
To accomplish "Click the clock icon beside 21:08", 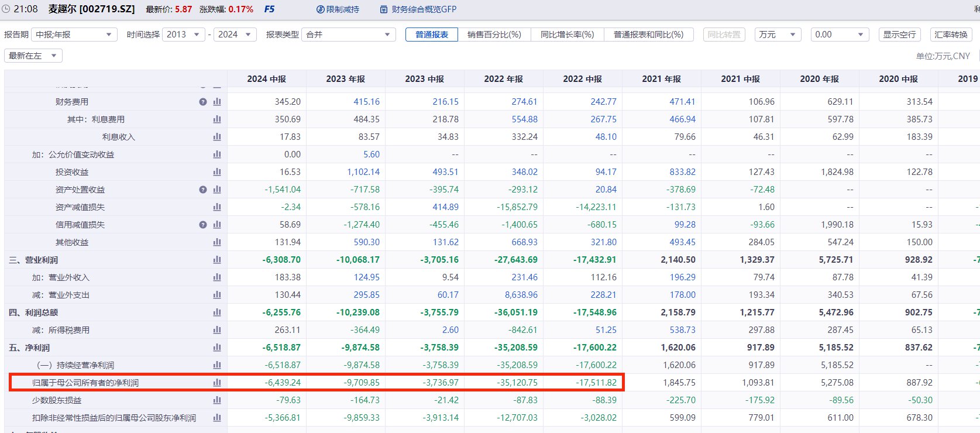I will 6,9.
